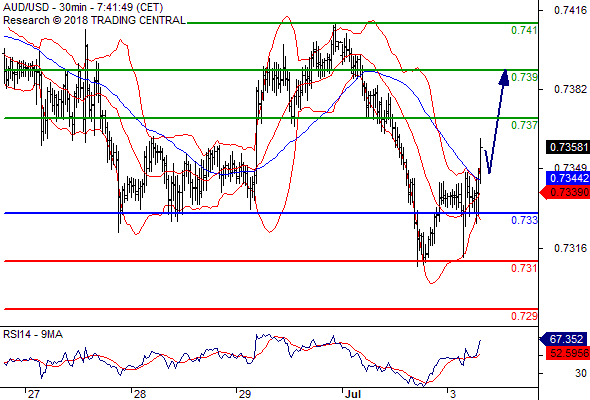Click the date axis label 28

[140, 394]
